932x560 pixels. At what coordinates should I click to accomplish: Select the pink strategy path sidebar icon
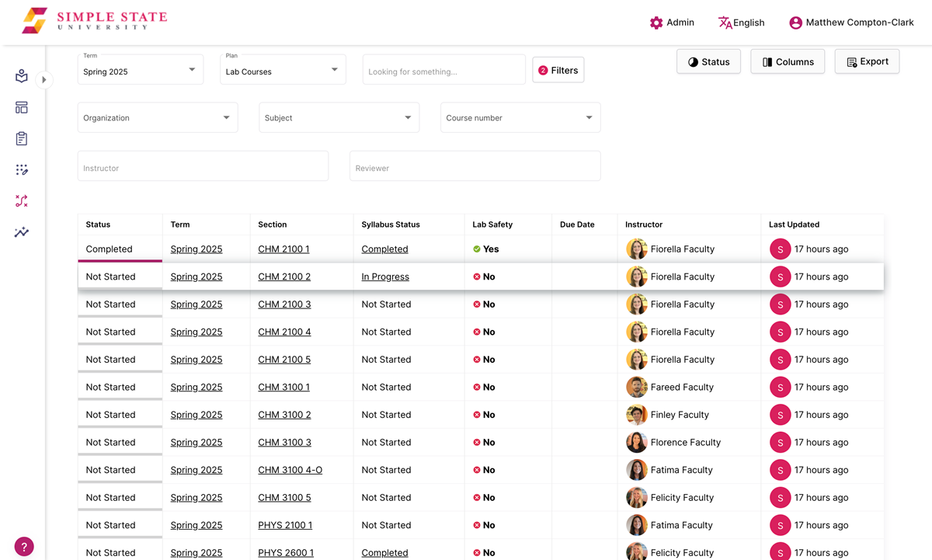coord(21,200)
